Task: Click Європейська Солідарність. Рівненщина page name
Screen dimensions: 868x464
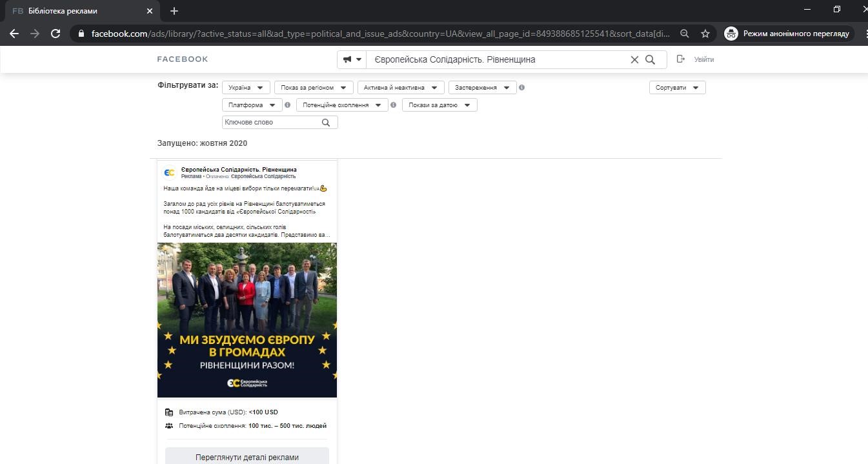Action: 239,170
